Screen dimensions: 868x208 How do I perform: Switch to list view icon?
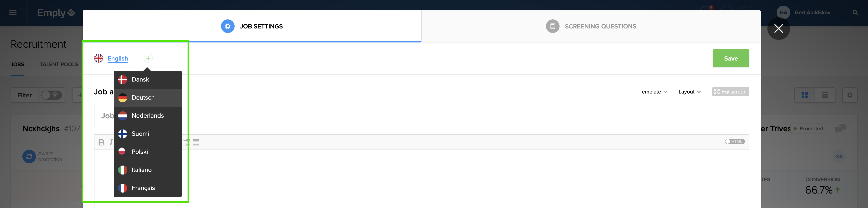(825, 95)
